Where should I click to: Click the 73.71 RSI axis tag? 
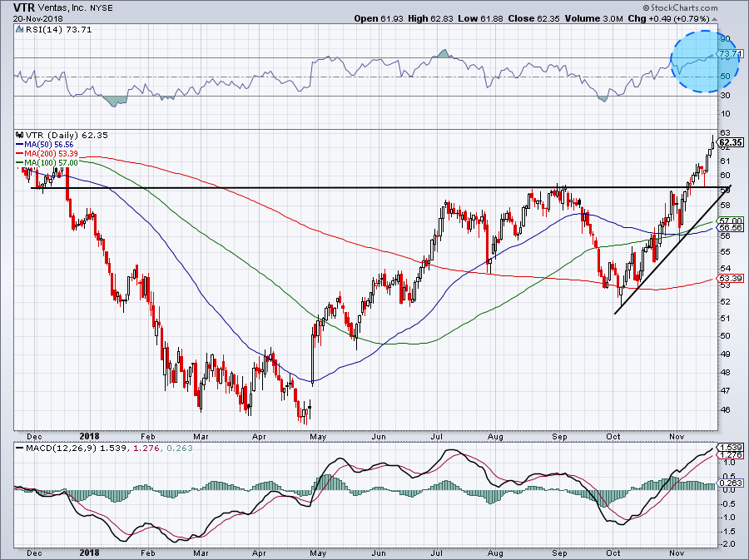point(731,54)
